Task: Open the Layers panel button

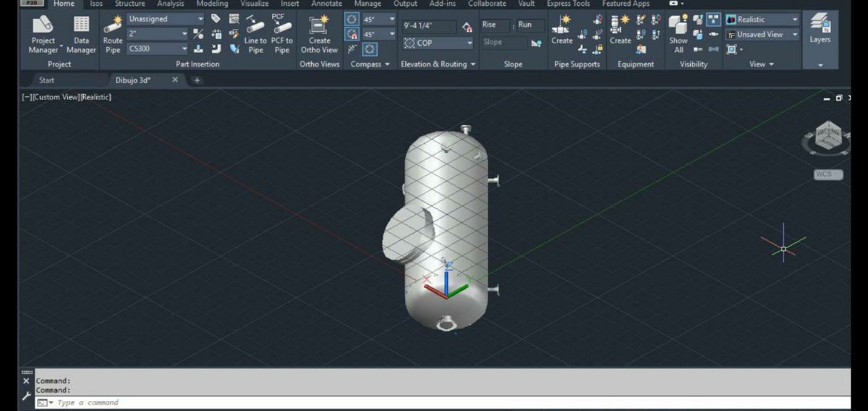Action: 820,29
